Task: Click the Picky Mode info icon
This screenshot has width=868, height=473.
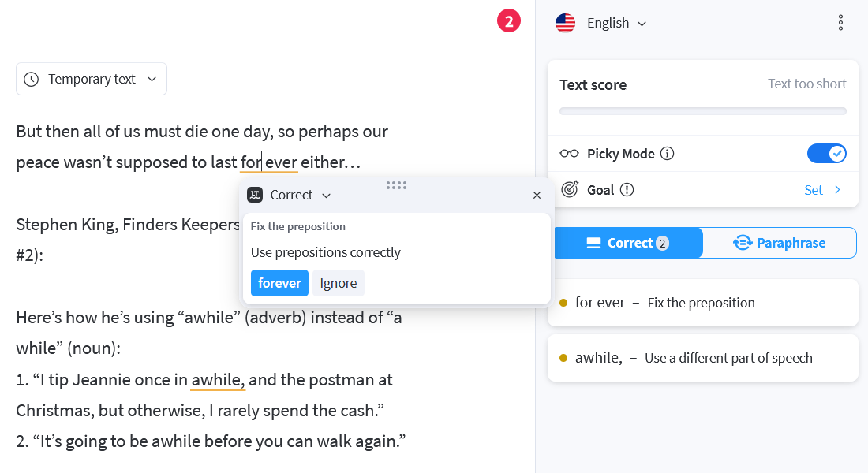Action: click(x=667, y=153)
